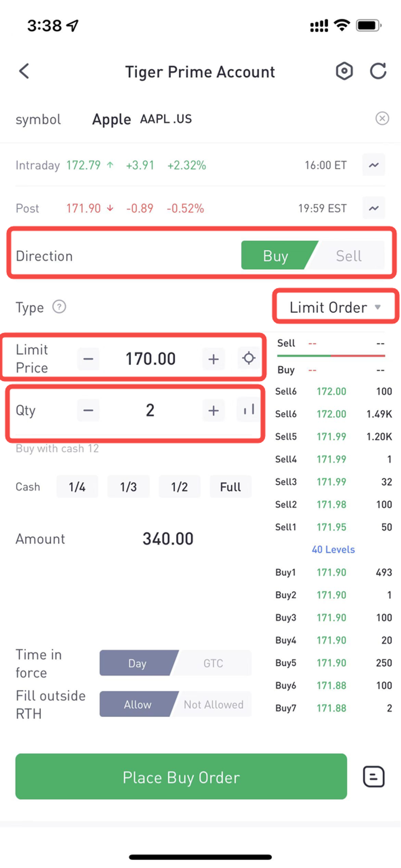401x868 pixels.
Task: Open the hexagon settings icon
Action: pyautogui.click(x=344, y=71)
